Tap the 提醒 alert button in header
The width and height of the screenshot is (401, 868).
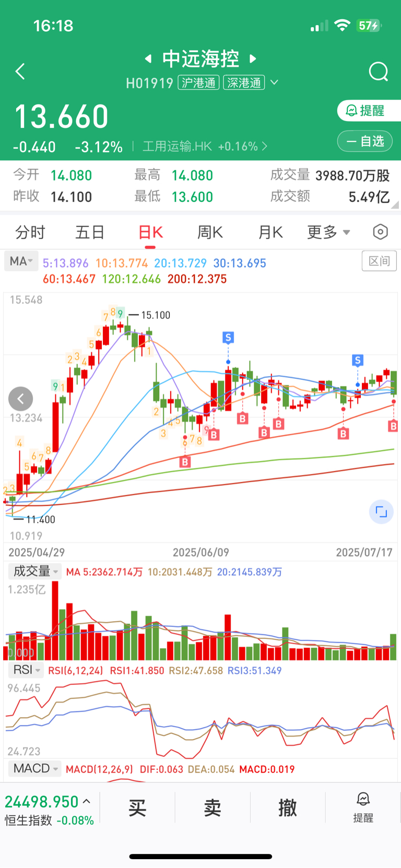pyautogui.click(x=369, y=111)
